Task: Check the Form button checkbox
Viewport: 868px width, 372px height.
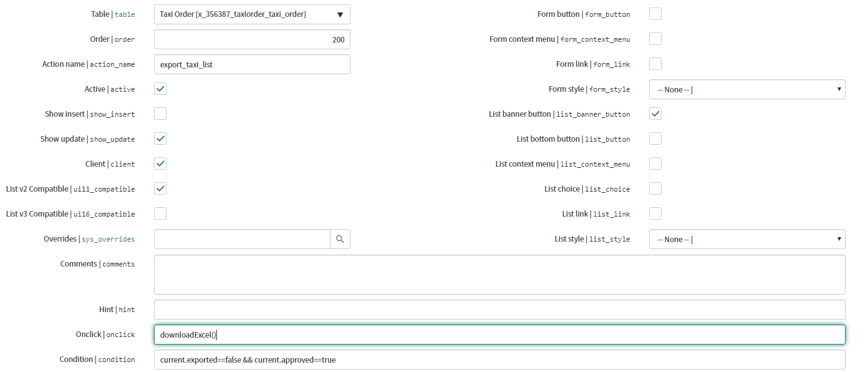Action: (655, 14)
